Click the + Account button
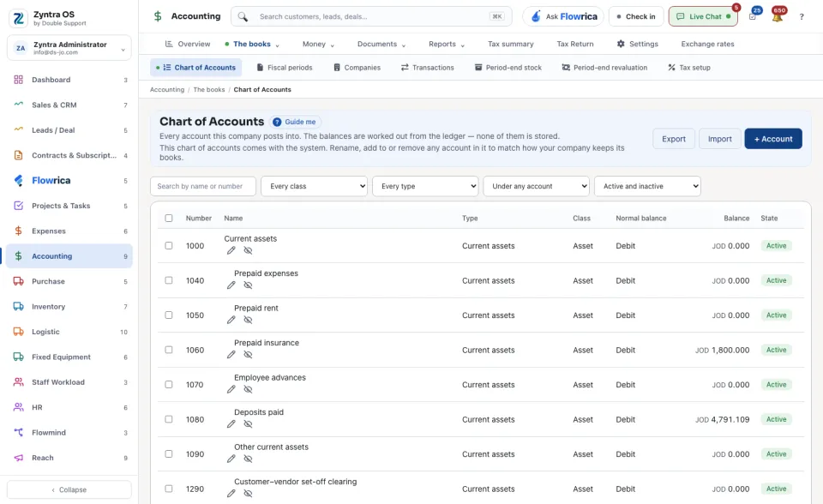The image size is (823, 504). 773,139
